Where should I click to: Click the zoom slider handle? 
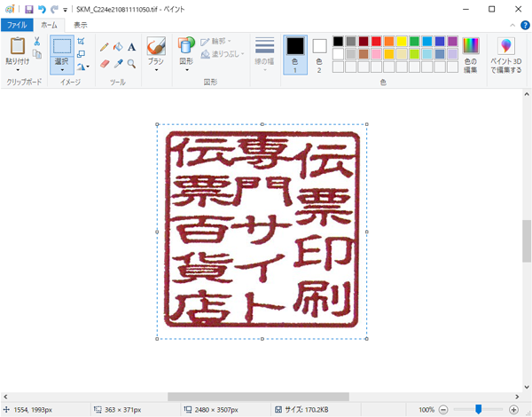[479, 409]
